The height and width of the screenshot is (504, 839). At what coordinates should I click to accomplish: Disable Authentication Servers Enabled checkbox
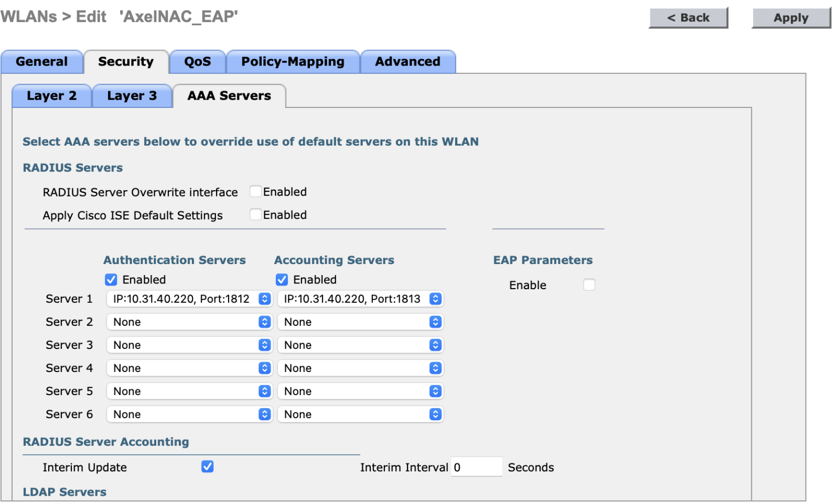(x=111, y=280)
